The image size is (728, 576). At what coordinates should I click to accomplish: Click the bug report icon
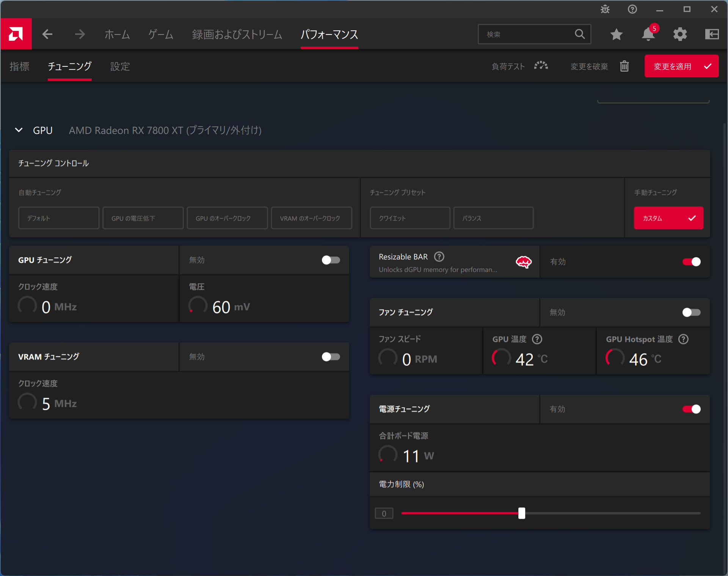(605, 9)
